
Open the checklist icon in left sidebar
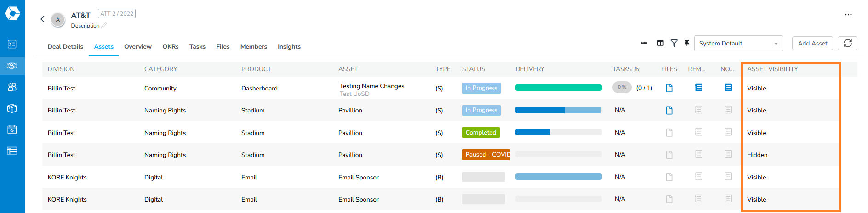12,44
